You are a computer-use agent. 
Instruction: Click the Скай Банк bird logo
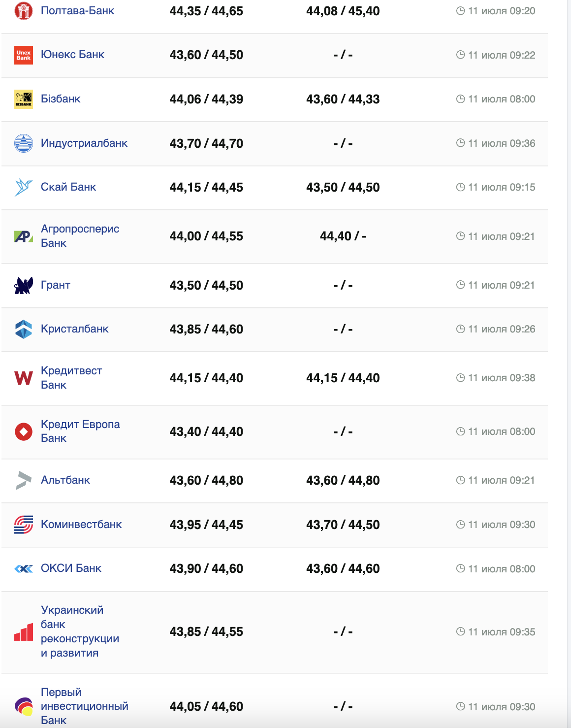point(24,187)
